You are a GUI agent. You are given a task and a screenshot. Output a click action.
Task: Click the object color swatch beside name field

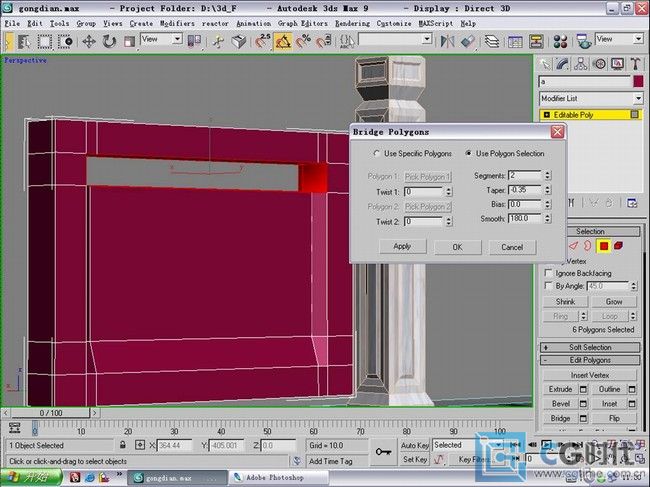(x=638, y=81)
